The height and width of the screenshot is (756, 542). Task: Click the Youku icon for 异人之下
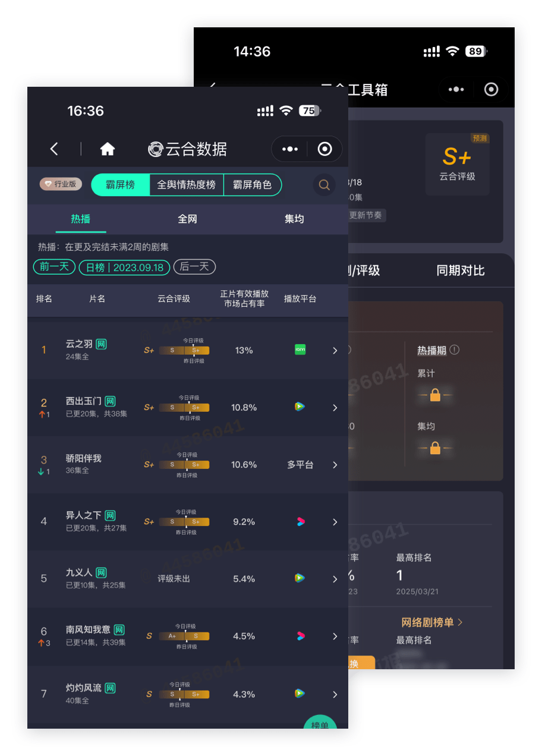pos(300,521)
